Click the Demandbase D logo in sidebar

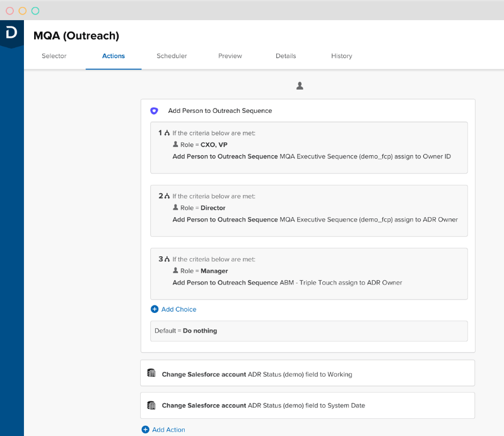[x=11, y=33]
